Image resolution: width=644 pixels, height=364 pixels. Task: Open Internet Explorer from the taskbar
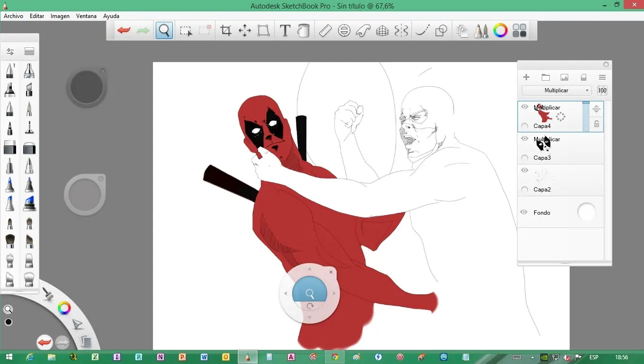tap(30, 357)
